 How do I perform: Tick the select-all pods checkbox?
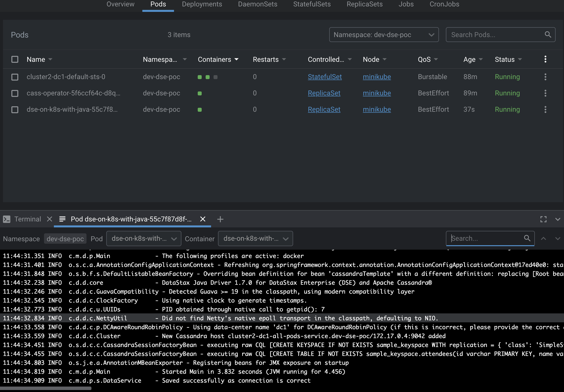tap(15, 59)
